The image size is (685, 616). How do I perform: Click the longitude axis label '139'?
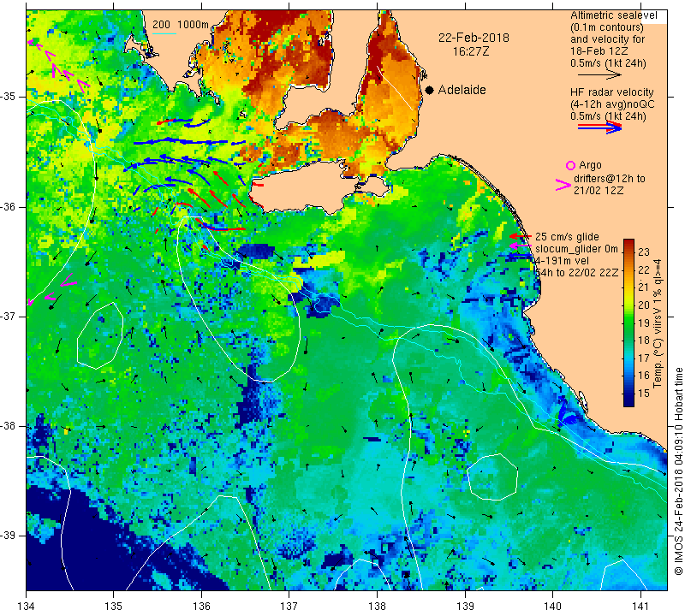click(x=465, y=607)
